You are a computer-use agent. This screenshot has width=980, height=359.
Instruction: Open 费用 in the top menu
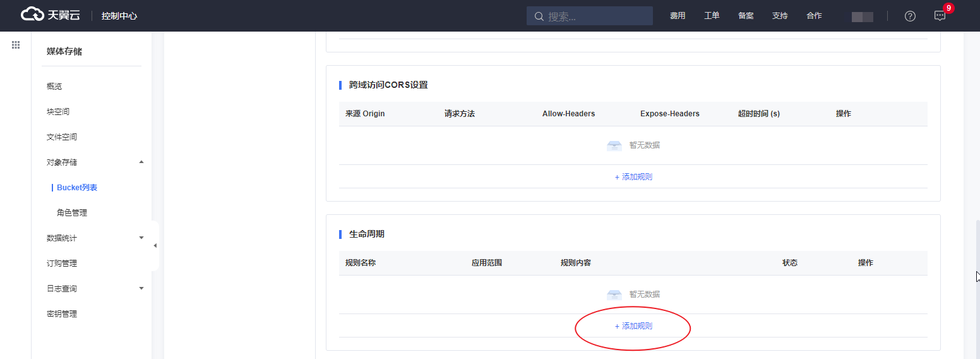[678, 16]
